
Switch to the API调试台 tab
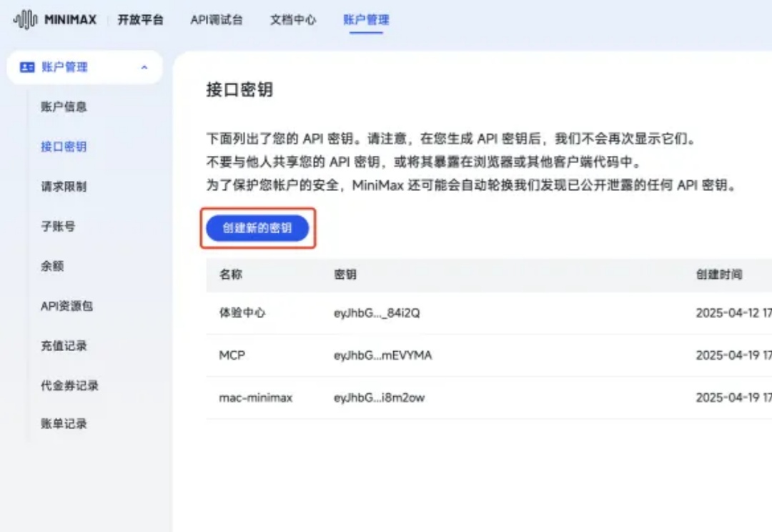[x=217, y=20]
